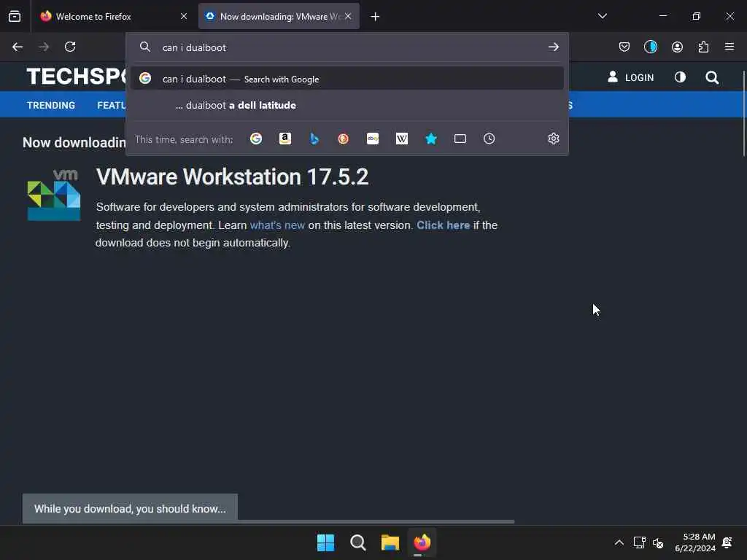Close the Welcome to Firefox tab
This screenshot has width=747, height=560.
[x=183, y=16]
